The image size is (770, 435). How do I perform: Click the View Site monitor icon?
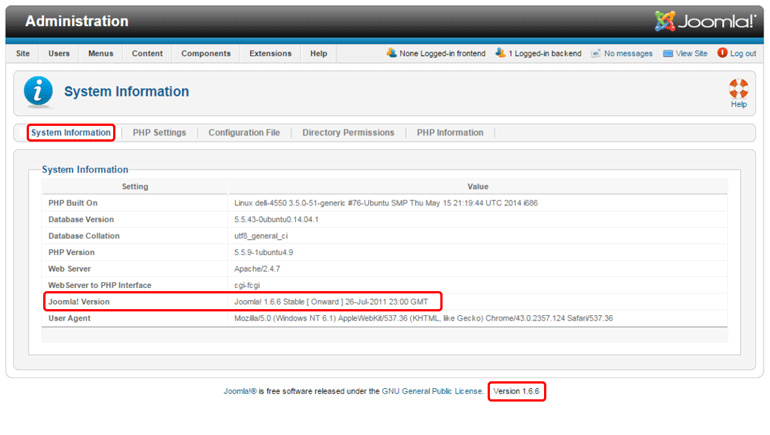click(x=668, y=53)
